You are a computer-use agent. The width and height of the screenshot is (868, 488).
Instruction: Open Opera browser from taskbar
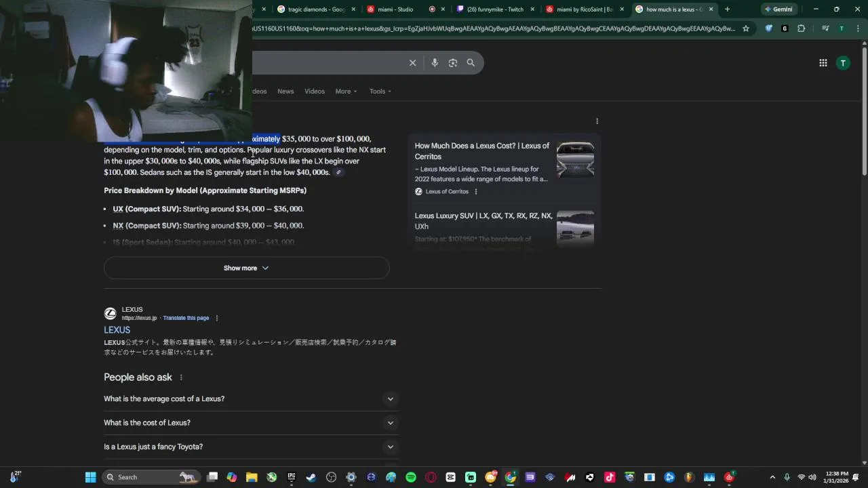pyautogui.click(x=431, y=477)
